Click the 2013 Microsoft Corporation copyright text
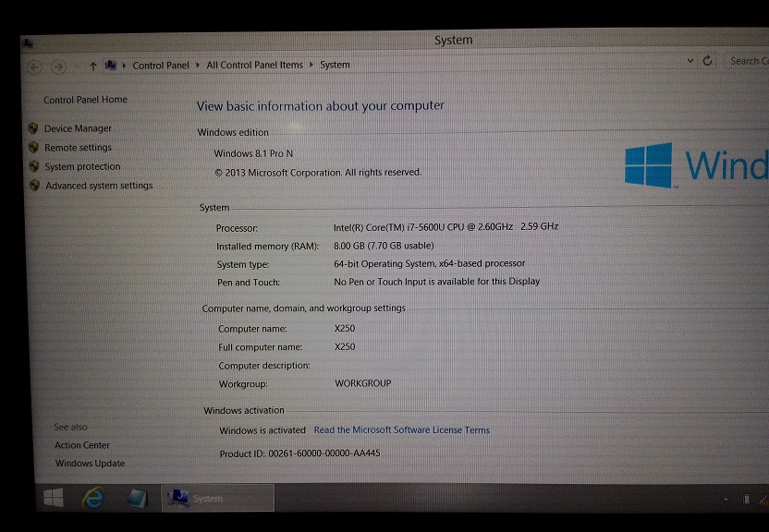This screenshot has width=769, height=532. coord(318,173)
